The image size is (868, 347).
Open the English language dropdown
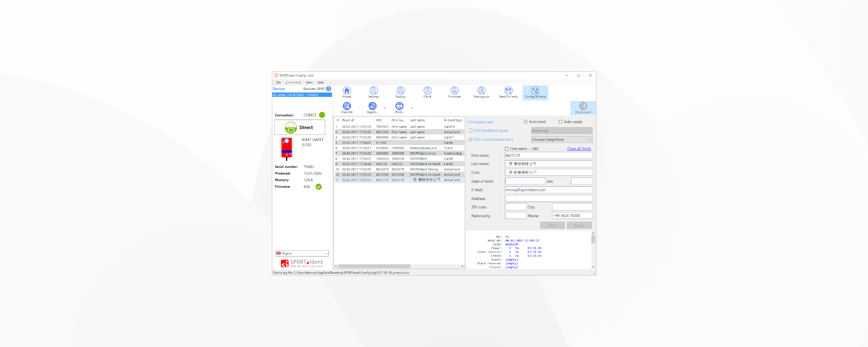[302, 253]
